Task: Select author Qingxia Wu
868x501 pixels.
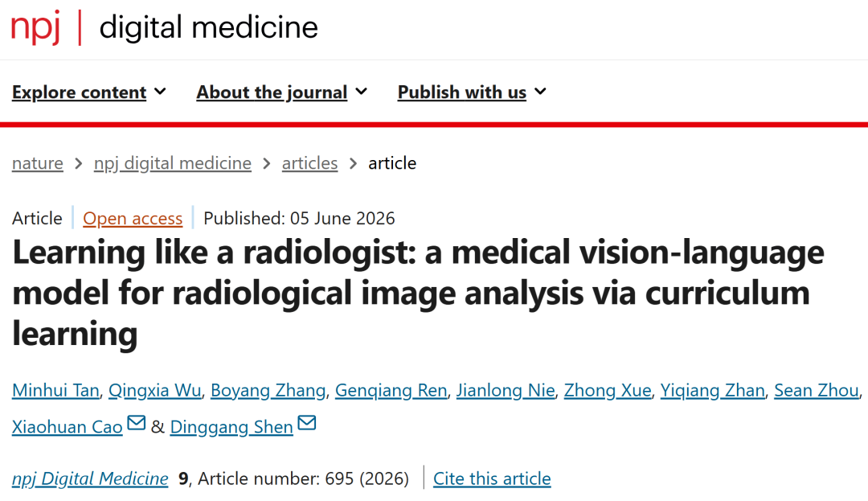Action: pyautogui.click(x=154, y=390)
